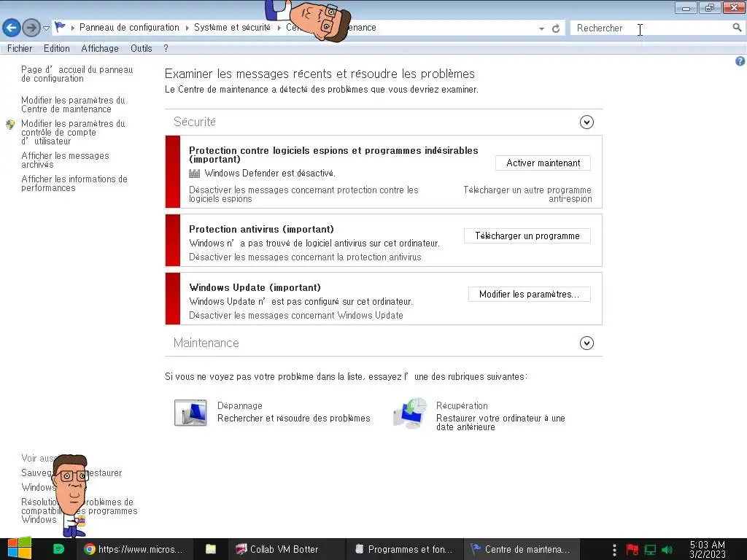Click Activer maintenant button
The width and height of the screenshot is (747, 560).
coord(543,163)
